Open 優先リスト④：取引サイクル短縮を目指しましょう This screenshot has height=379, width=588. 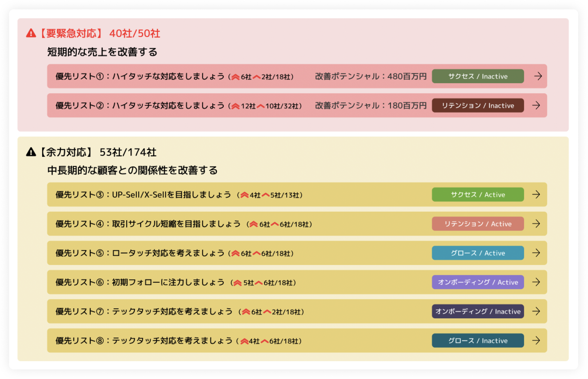click(297, 224)
